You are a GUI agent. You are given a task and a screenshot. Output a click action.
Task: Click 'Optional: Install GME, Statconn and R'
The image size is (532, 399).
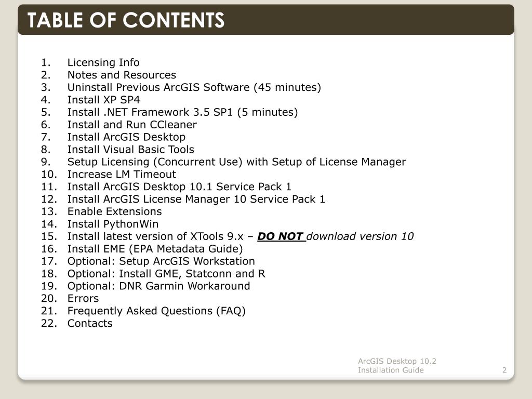[x=166, y=273]
